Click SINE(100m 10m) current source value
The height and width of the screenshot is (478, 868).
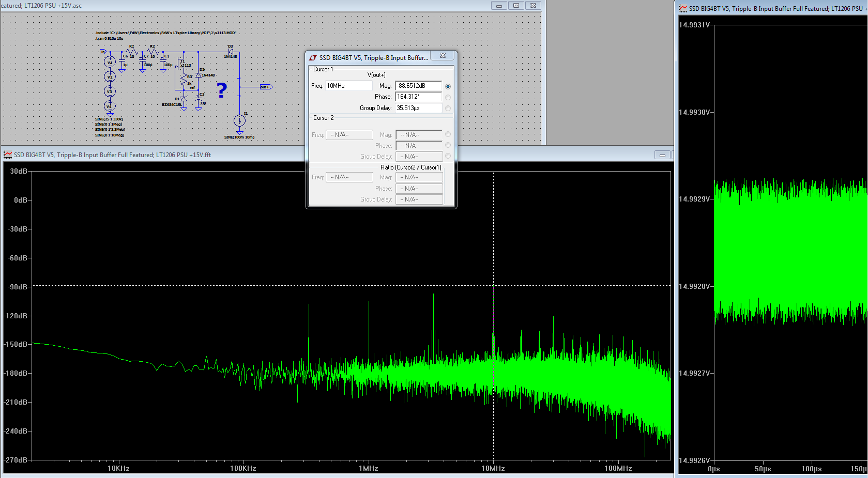(x=239, y=137)
